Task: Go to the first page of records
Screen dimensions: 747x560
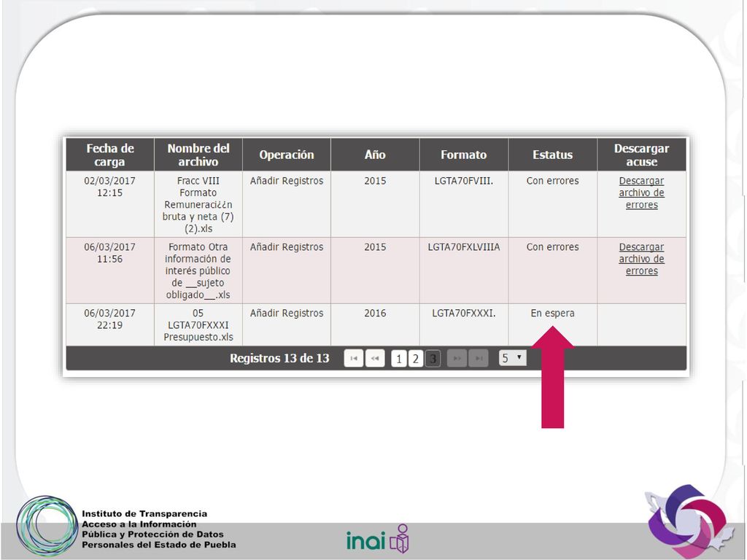Action: [354, 358]
